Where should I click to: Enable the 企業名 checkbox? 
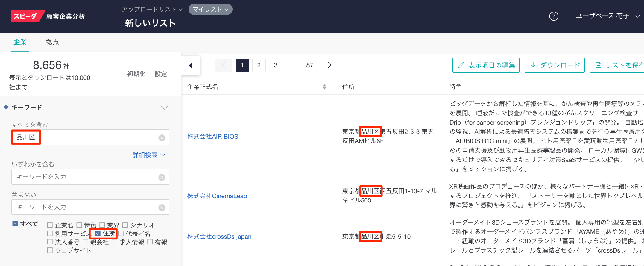pyautogui.click(x=50, y=225)
